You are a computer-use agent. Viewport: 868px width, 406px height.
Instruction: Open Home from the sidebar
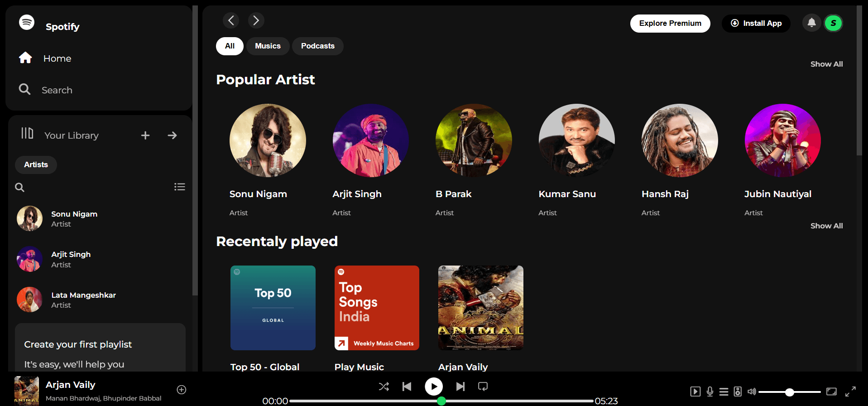point(45,58)
